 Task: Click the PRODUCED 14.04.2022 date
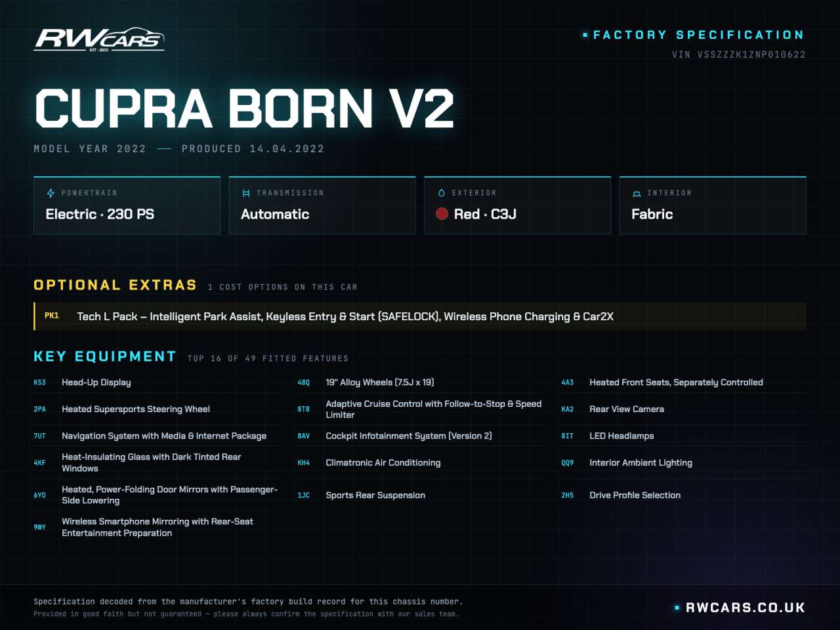click(253, 149)
